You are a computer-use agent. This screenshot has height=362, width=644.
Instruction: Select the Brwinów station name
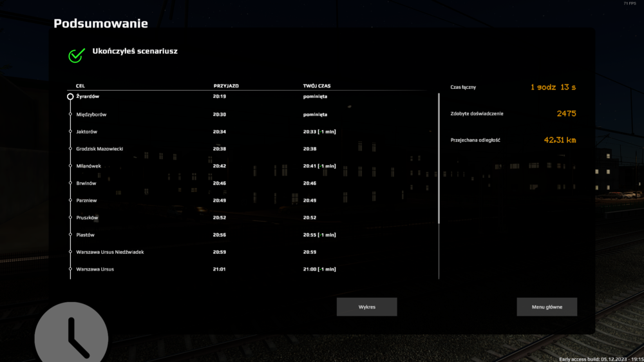(86, 184)
